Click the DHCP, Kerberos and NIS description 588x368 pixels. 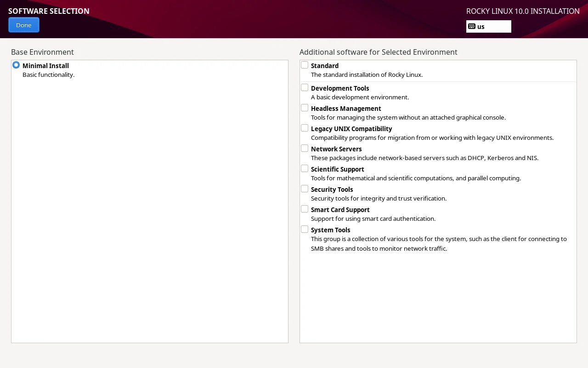[x=424, y=158]
